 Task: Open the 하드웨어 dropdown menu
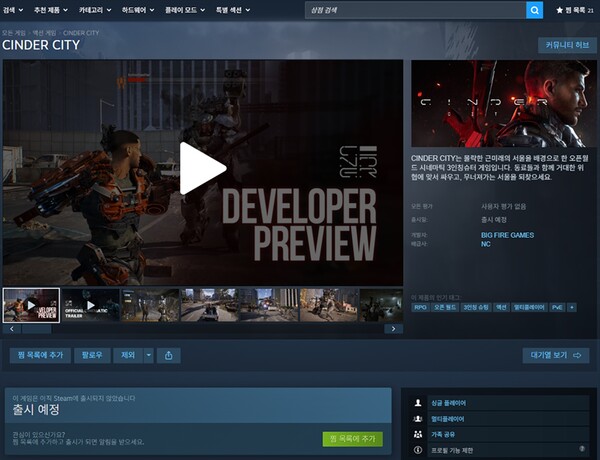click(138, 10)
